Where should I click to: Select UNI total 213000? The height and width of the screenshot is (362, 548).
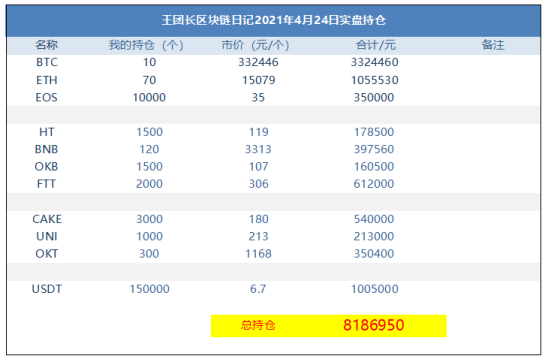[x=374, y=236]
